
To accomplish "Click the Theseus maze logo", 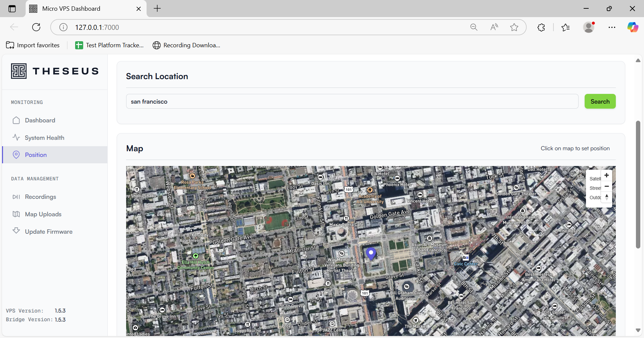I will click(19, 71).
